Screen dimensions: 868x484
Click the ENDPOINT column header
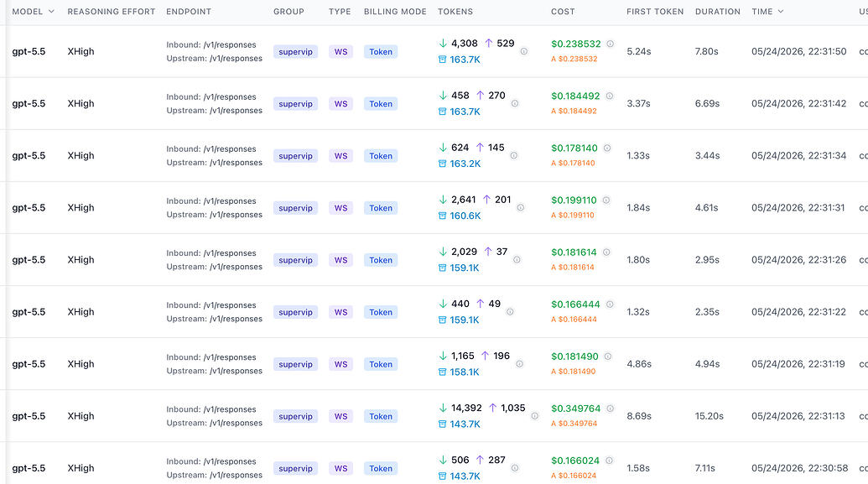[x=188, y=11]
